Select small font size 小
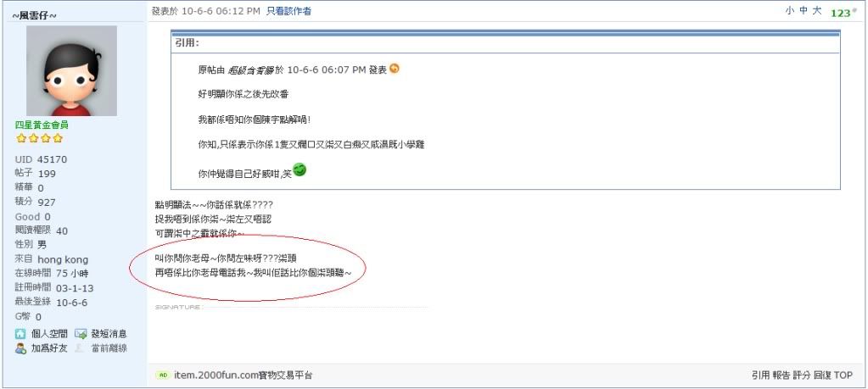868x389 pixels. (x=789, y=11)
